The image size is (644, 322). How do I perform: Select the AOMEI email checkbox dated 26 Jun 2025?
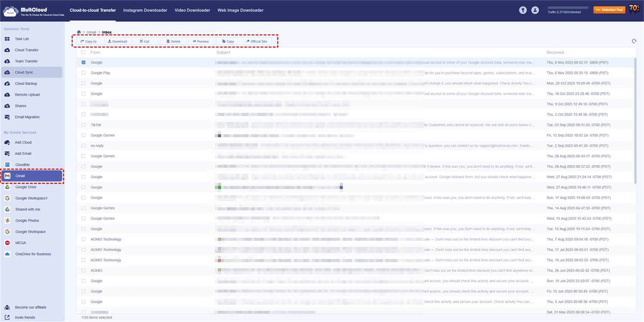pos(83,270)
